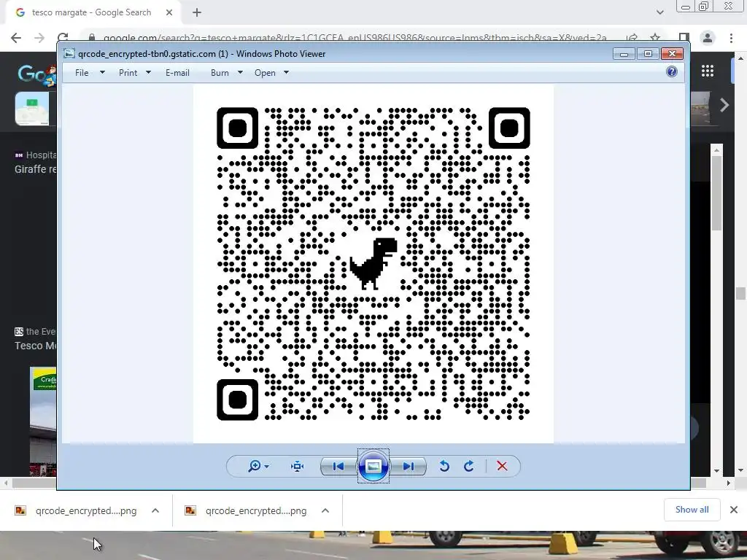The width and height of the screenshot is (747, 560).
Task: Open the Open menu in Photo Viewer
Action: pyautogui.click(x=265, y=73)
